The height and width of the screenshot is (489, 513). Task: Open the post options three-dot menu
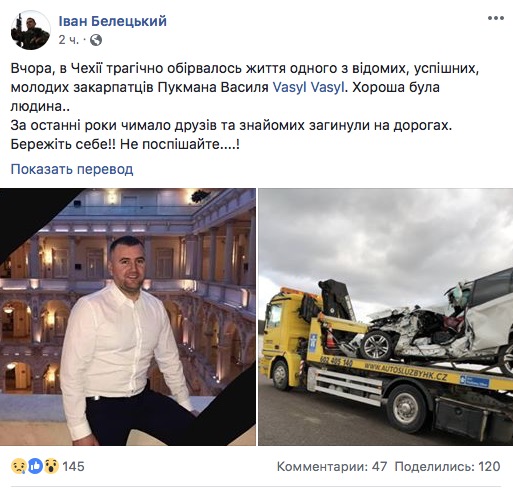click(495, 18)
